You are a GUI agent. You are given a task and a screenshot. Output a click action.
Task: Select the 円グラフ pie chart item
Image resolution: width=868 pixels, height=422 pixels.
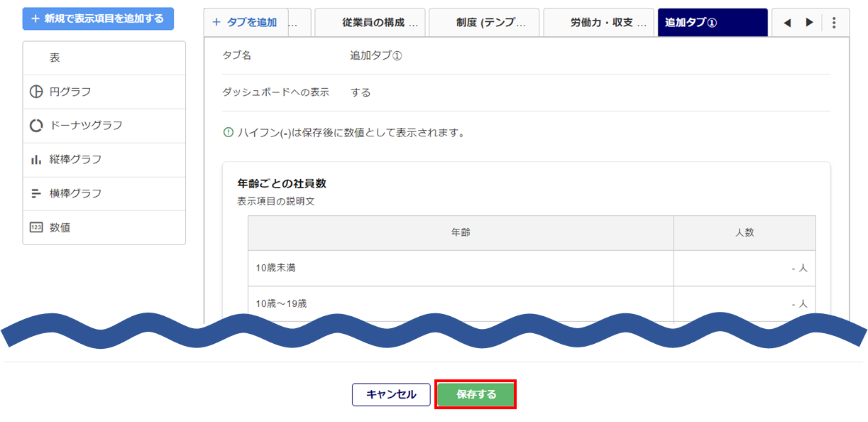[x=104, y=92]
